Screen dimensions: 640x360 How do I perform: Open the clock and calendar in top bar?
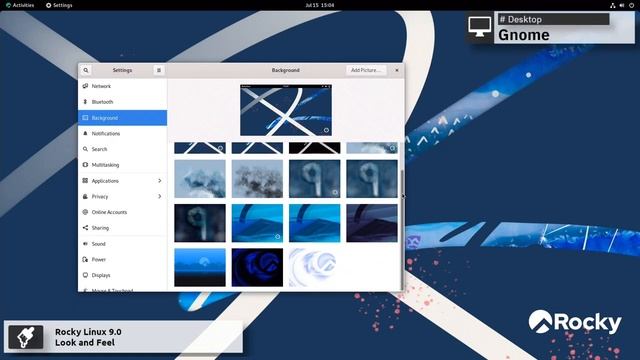pos(320,5)
